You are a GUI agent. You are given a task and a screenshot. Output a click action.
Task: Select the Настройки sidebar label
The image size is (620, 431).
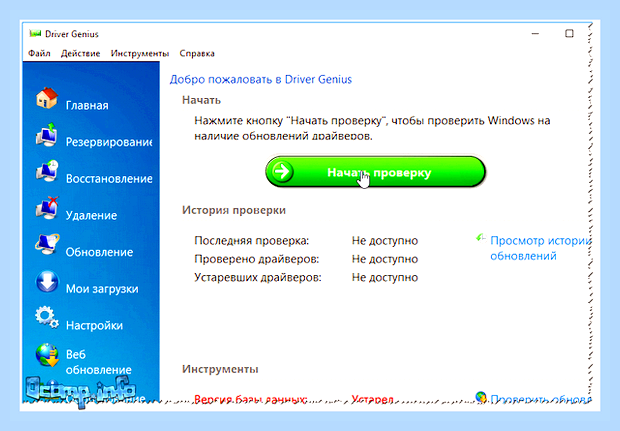[x=94, y=325]
